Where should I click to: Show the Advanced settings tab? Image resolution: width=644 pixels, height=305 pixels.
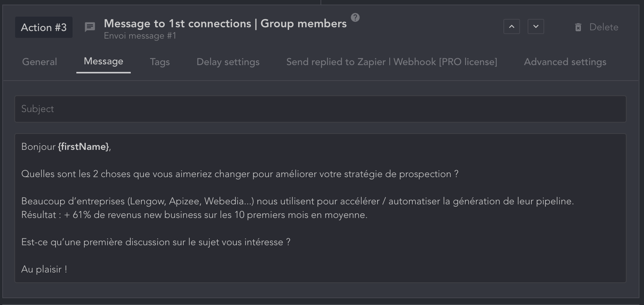click(565, 62)
